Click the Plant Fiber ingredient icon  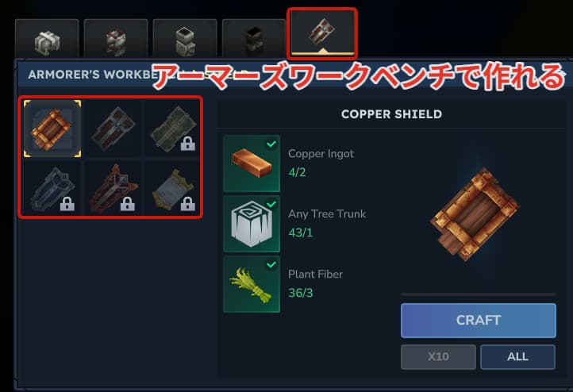(252, 284)
